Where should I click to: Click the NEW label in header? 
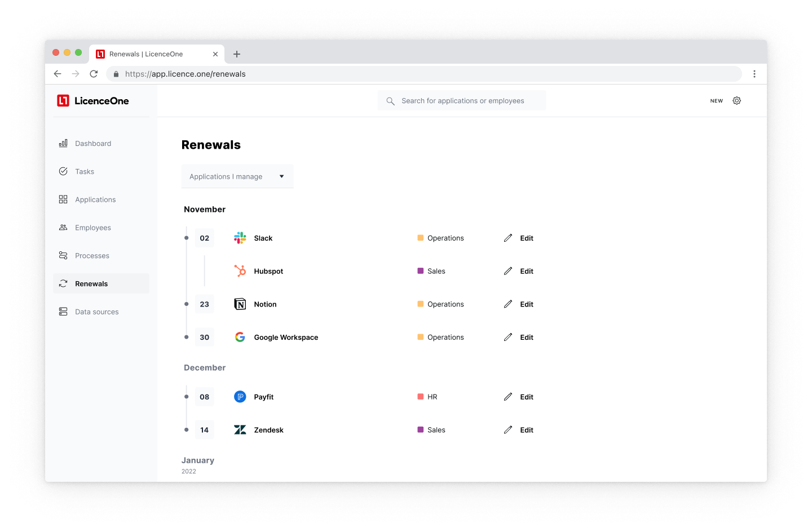[717, 101]
